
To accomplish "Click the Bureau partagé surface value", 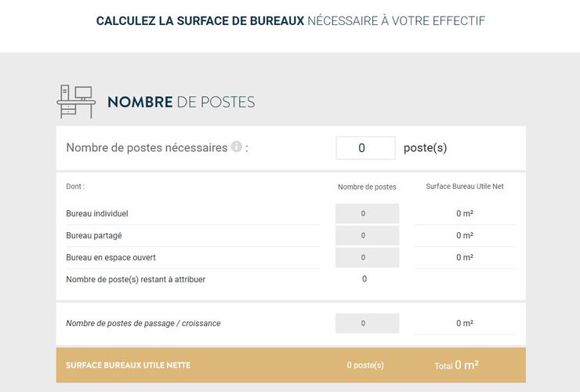I will coord(465,235).
